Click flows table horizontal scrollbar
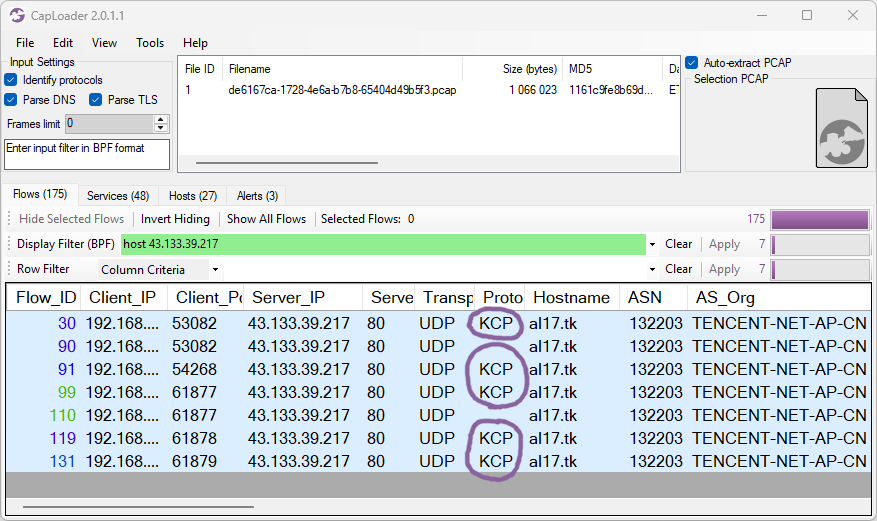Image resolution: width=877 pixels, height=521 pixels. pos(138,506)
